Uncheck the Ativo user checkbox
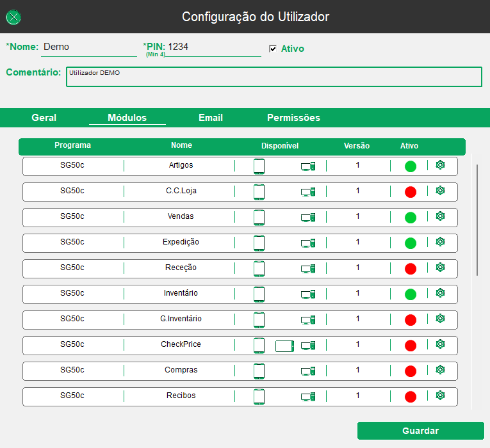The width and height of the screenshot is (490, 448). point(273,49)
